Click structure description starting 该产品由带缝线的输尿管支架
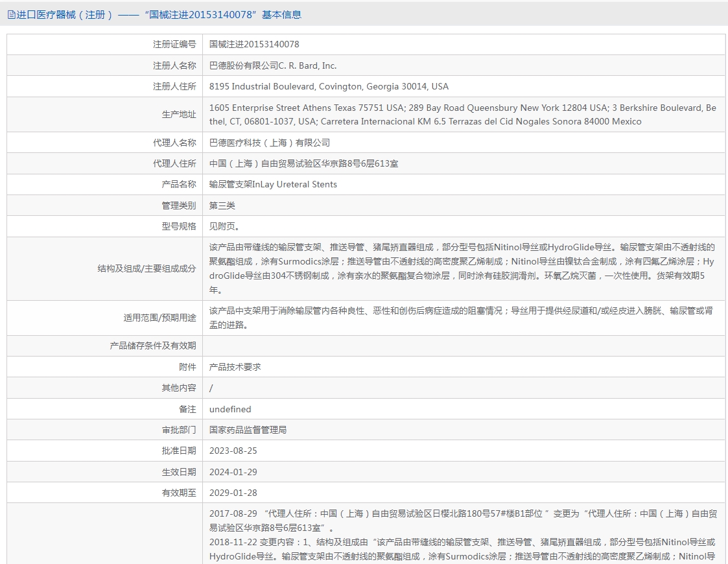 click(462, 269)
